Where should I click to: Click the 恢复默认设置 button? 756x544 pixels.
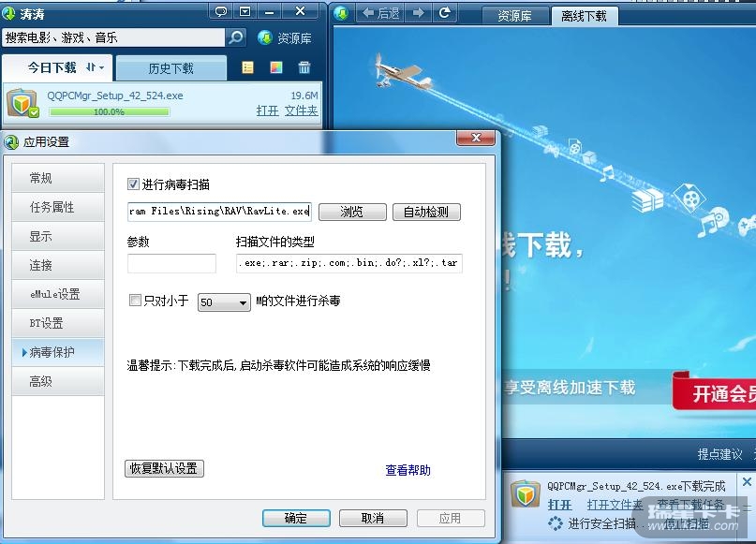(x=164, y=468)
